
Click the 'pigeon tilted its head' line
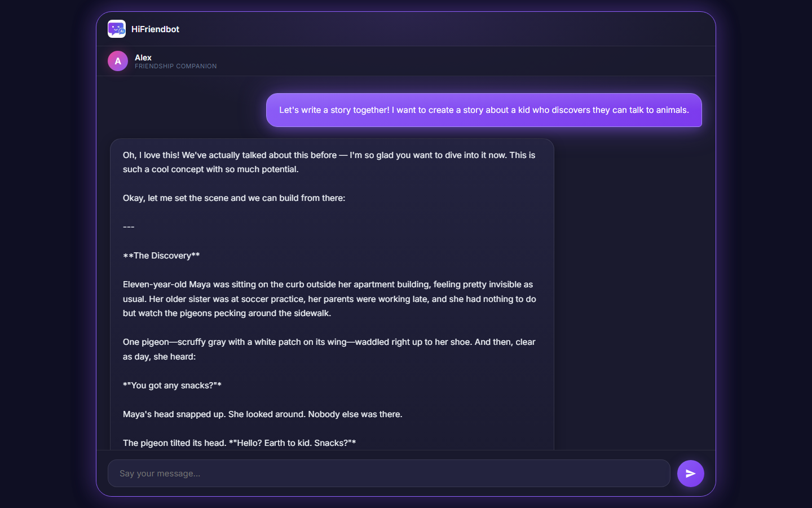(240, 443)
